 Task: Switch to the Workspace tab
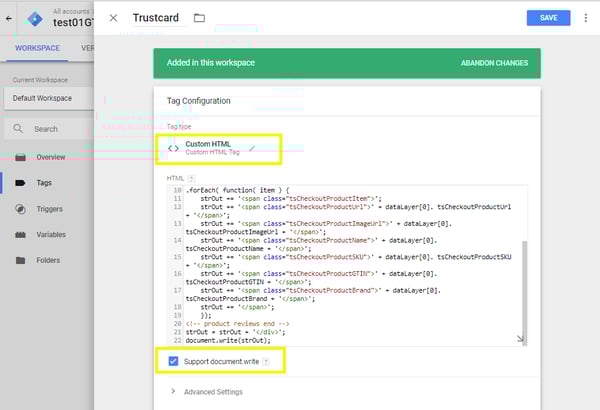[38, 48]
